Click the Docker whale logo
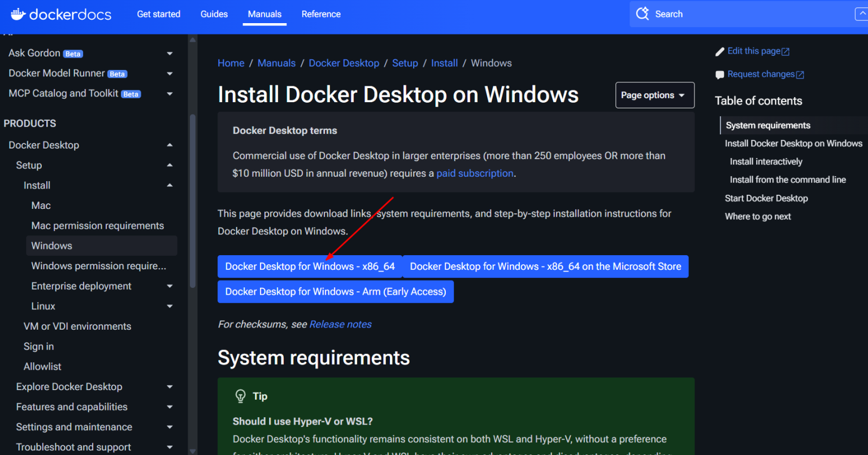Screen dimensions: 868x455 click(x=18, y=14)
